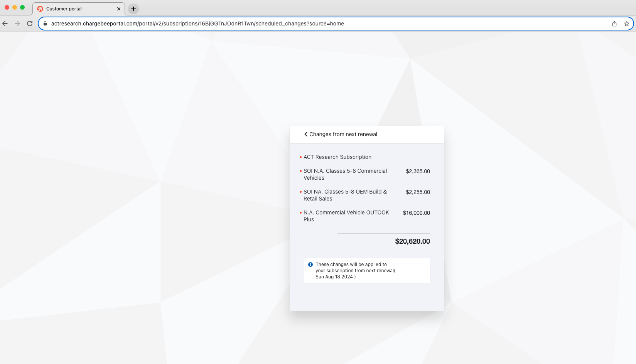Click the Chargebee favicon on tab
This screenshot has width=636, height=364.
click(x=40, y=9)
